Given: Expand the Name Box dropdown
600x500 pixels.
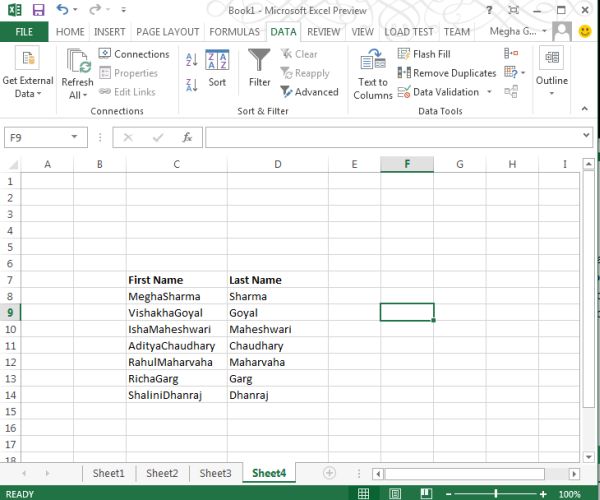Looking at the screenshot, I should pyautogui.click(x=74, y=137).
